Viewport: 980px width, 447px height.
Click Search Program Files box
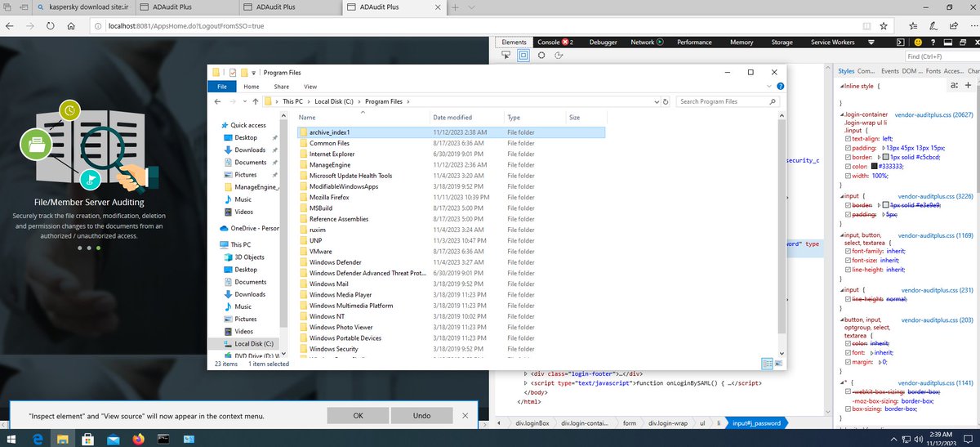point(727,101)
